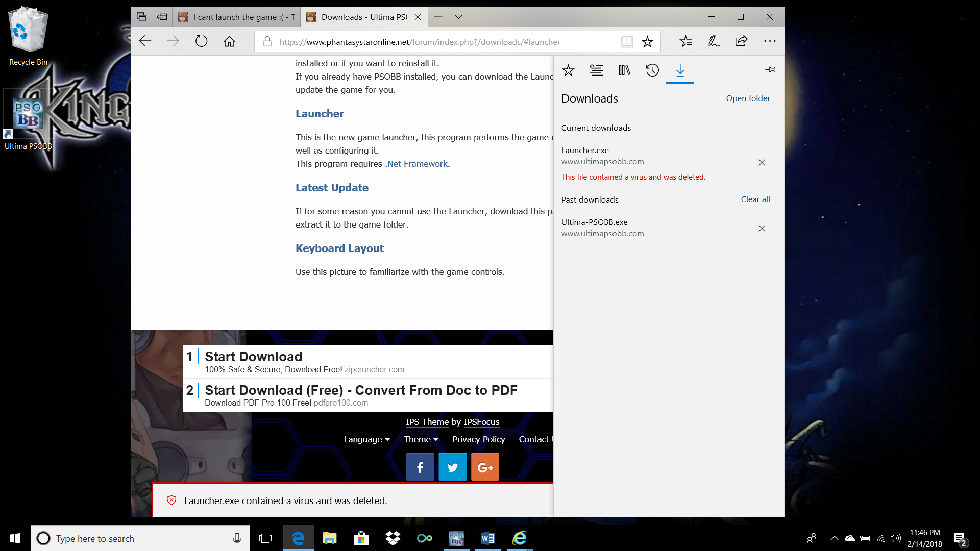980x551 pixels.
Task: Add this page to favorites star
Action: (x=647, y=42)
